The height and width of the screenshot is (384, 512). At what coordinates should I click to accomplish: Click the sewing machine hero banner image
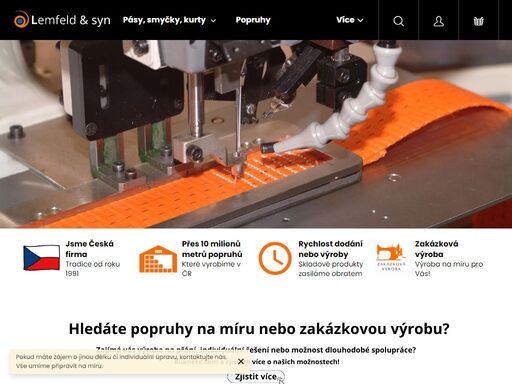[x=256, y=134]
